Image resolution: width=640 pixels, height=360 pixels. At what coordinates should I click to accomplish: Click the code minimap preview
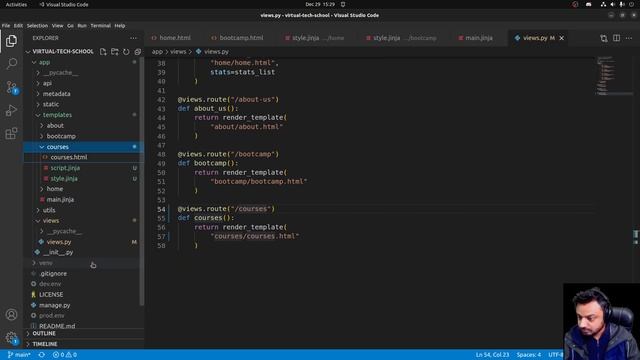(614, 76)
